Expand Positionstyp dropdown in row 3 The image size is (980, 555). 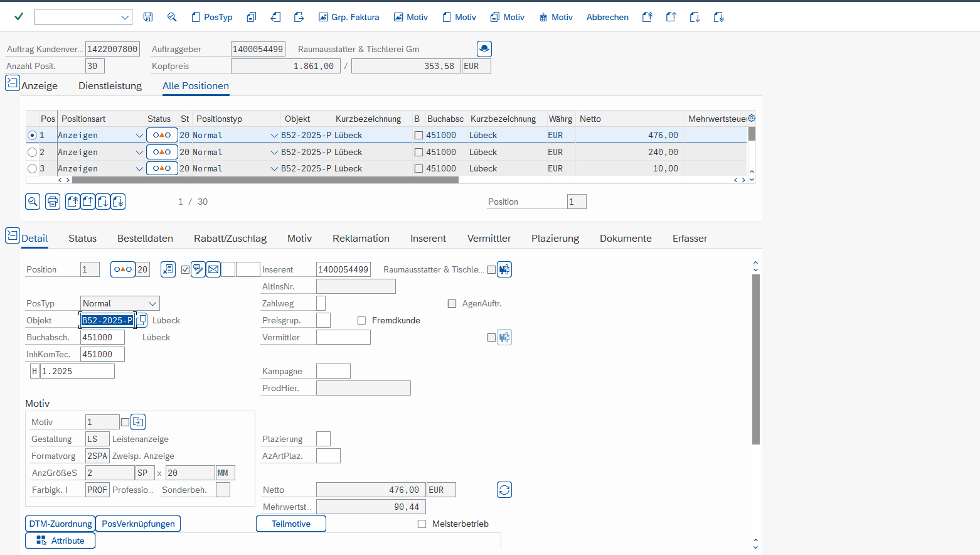pos(274,168)
